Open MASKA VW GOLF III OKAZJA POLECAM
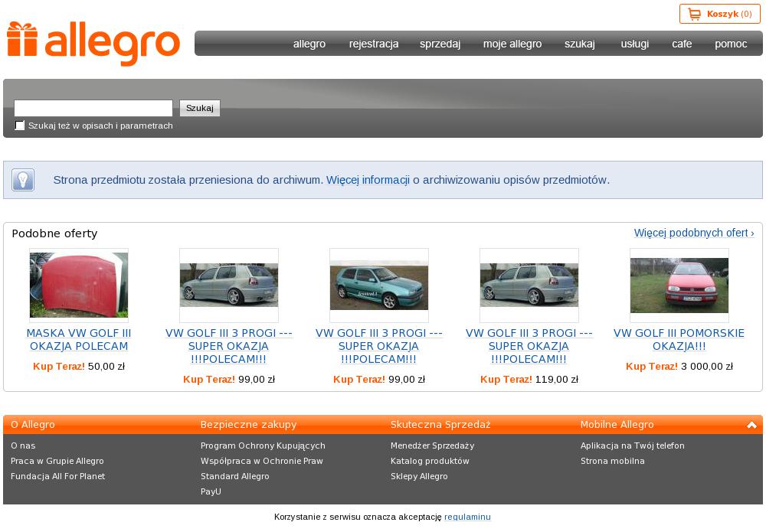Screen dimensions: 766x532 tap(79, 339)
